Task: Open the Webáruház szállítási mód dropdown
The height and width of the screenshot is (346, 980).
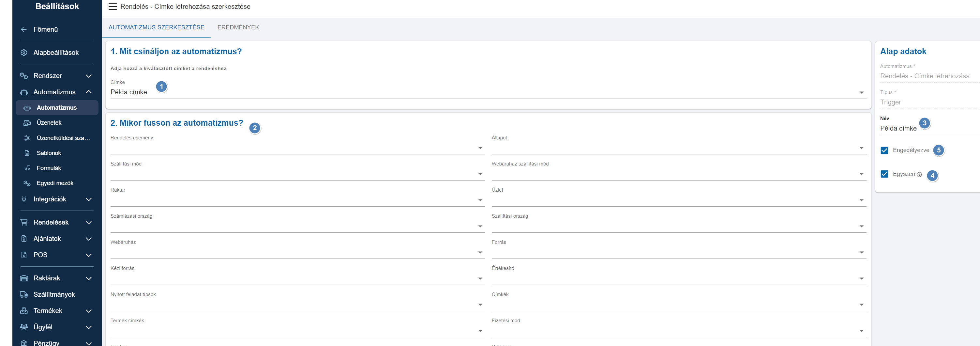Action: [679, 174]
